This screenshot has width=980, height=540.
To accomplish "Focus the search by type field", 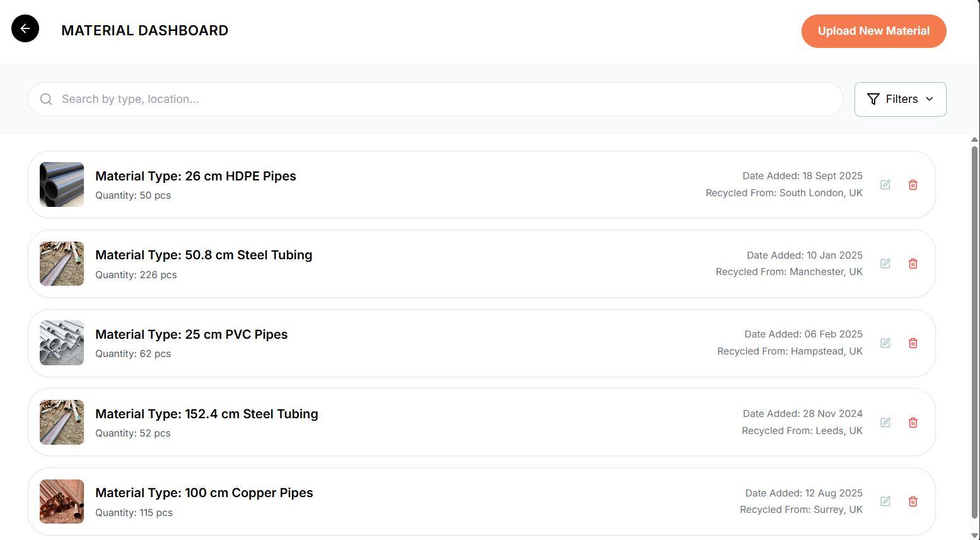I will pos(441,99).
